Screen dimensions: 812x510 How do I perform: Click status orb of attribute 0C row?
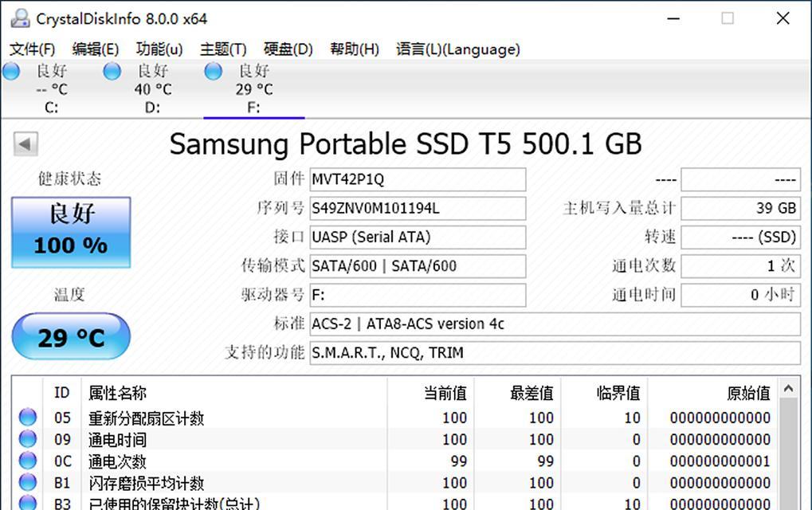(x=27, y=461)
